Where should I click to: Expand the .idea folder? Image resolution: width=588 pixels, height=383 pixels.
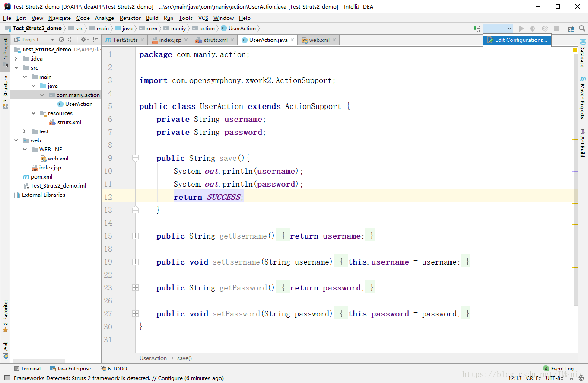click(x=16, y=59)
